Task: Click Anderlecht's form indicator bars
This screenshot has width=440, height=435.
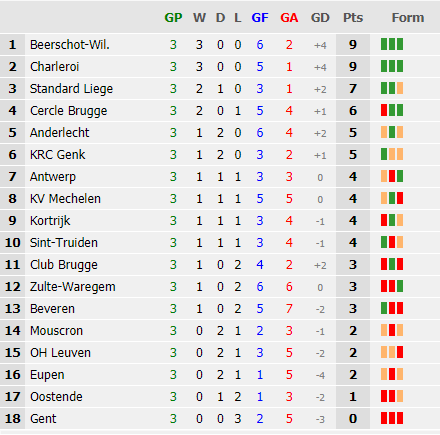Action: pos(392,132)
